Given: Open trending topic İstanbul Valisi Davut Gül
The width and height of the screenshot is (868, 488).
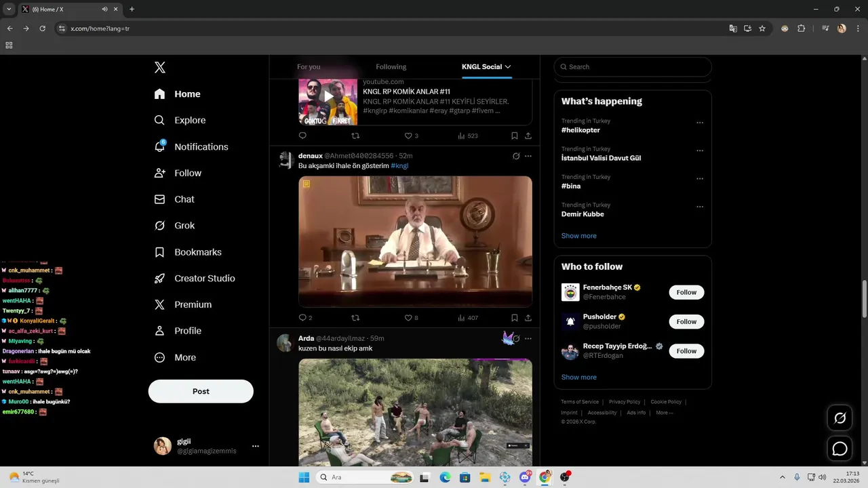Looking at the screenshot, I should pyautogui.click(x=601, y=158).
